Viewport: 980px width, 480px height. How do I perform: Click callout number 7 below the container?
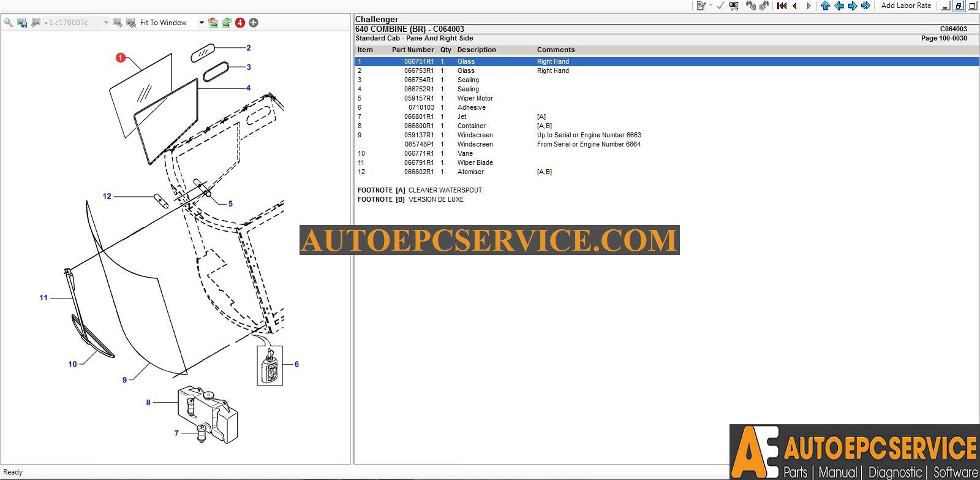[176, 433]
